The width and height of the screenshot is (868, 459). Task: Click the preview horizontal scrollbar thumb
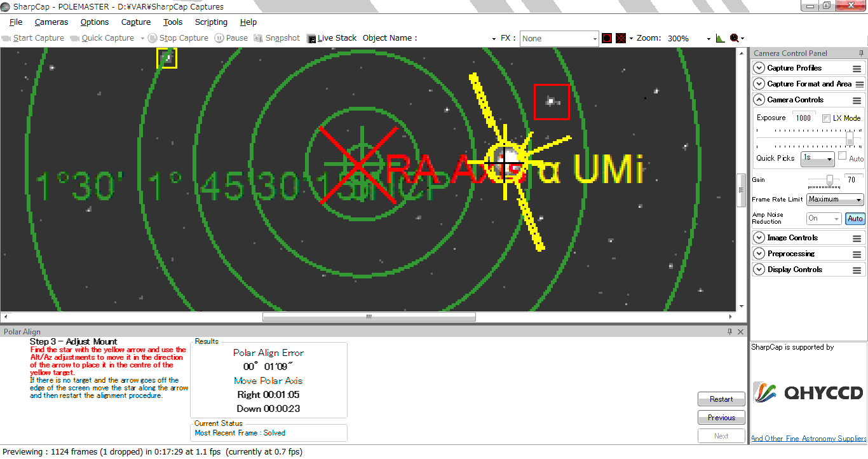369,317
